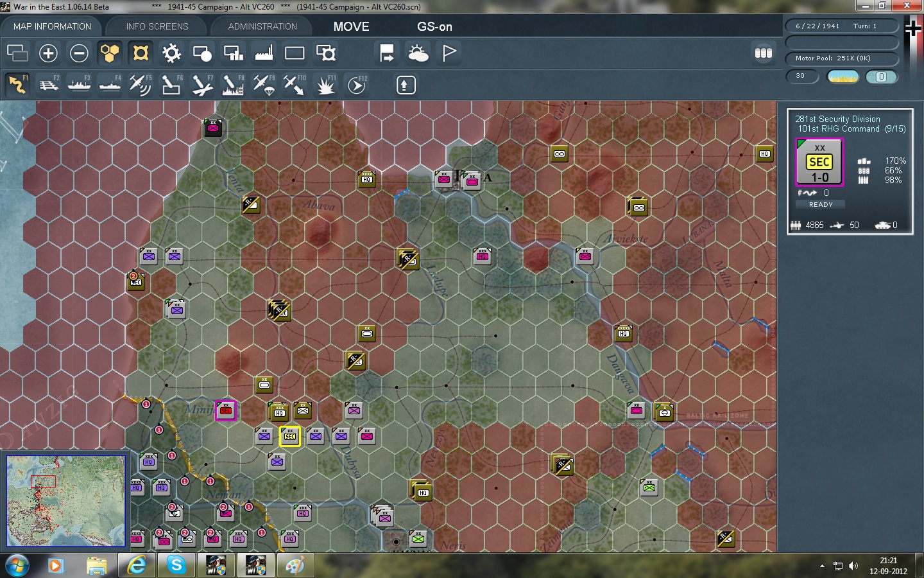Click the German cross flag emblem

[913, 27]
